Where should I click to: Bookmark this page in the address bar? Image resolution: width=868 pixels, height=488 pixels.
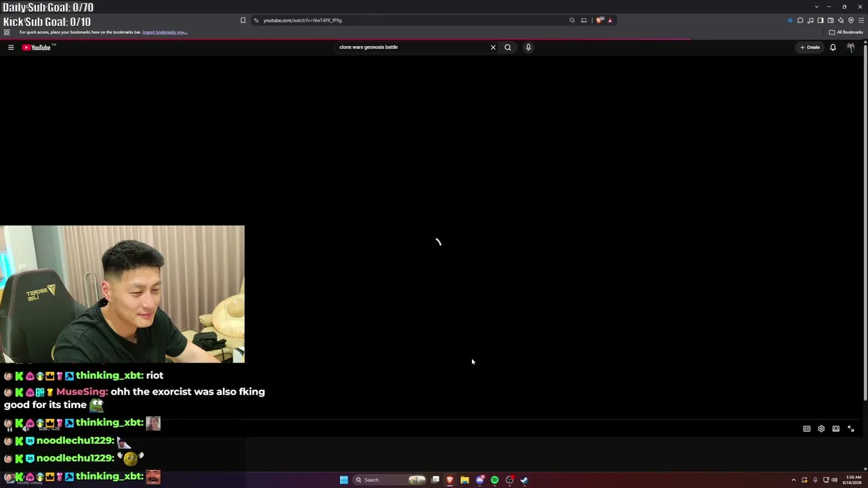pos(243,20)
